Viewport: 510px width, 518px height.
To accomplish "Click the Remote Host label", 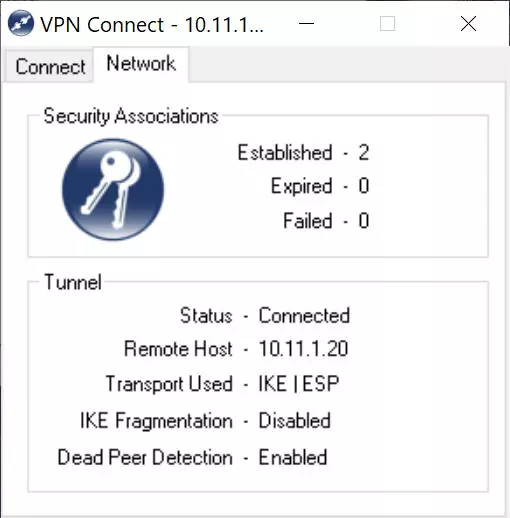I will pos(178,349).
